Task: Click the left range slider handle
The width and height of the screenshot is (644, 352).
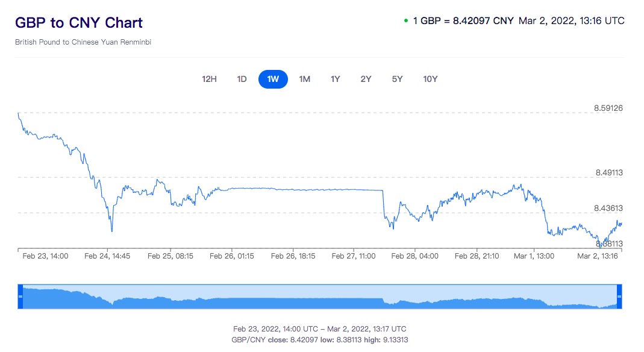Action: 20,297
